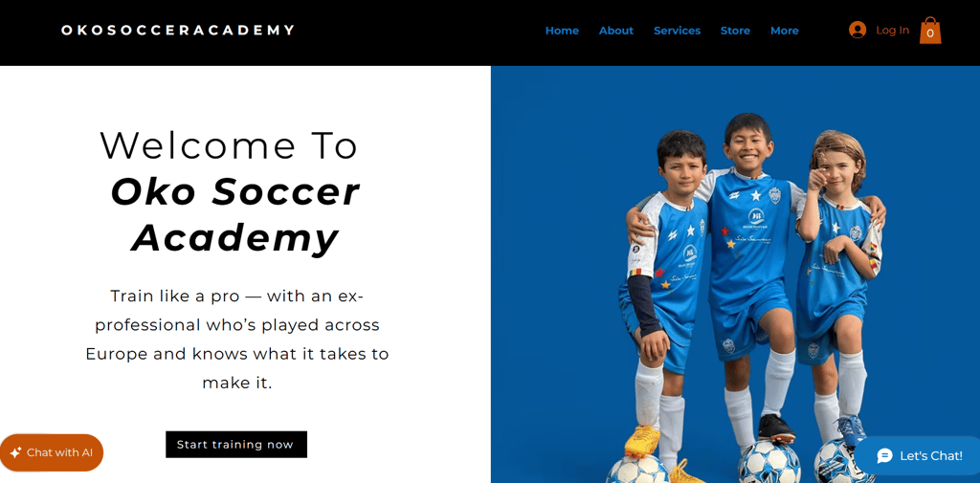Screen dimensions: 980x483
Task: Open the Chat with AI assistant
Action: [52, 452]
